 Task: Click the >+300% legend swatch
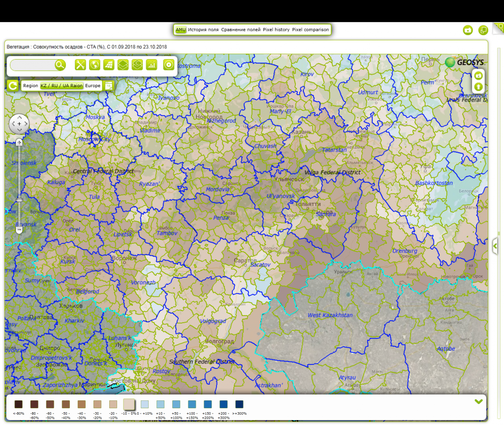[239, 404]
